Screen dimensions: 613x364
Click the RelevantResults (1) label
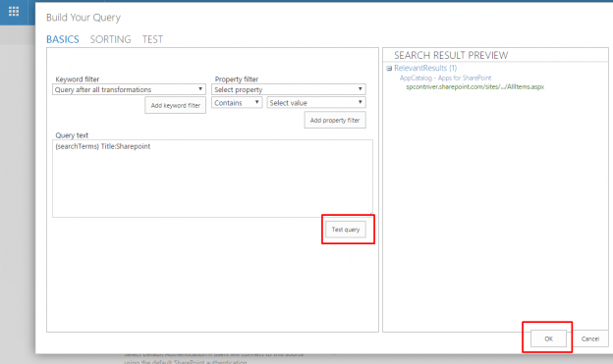pos(425,68)
